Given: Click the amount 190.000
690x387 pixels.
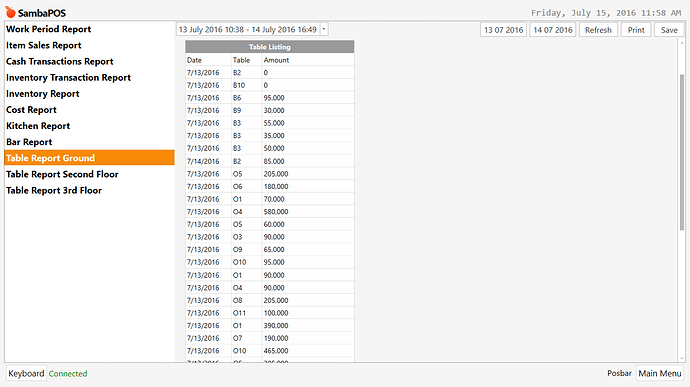Looking at the screenshot, I should pyautogui.click(x=276, y=338).
